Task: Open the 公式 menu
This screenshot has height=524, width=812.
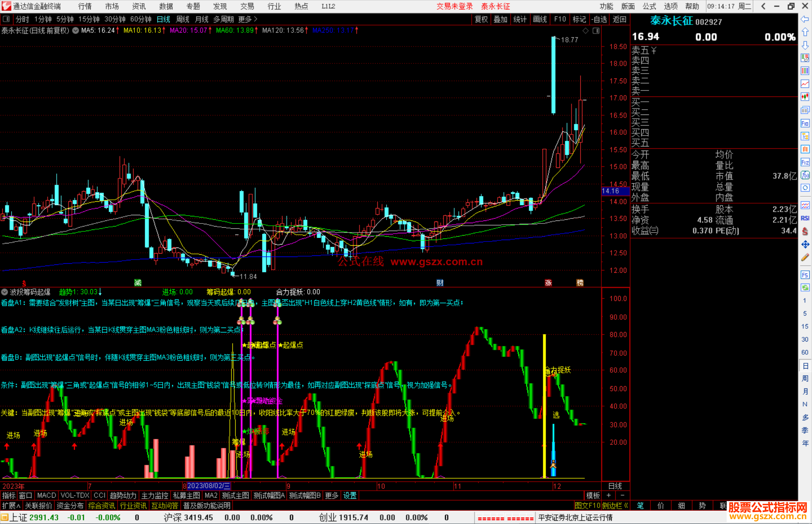Action: tap(649, 6)
